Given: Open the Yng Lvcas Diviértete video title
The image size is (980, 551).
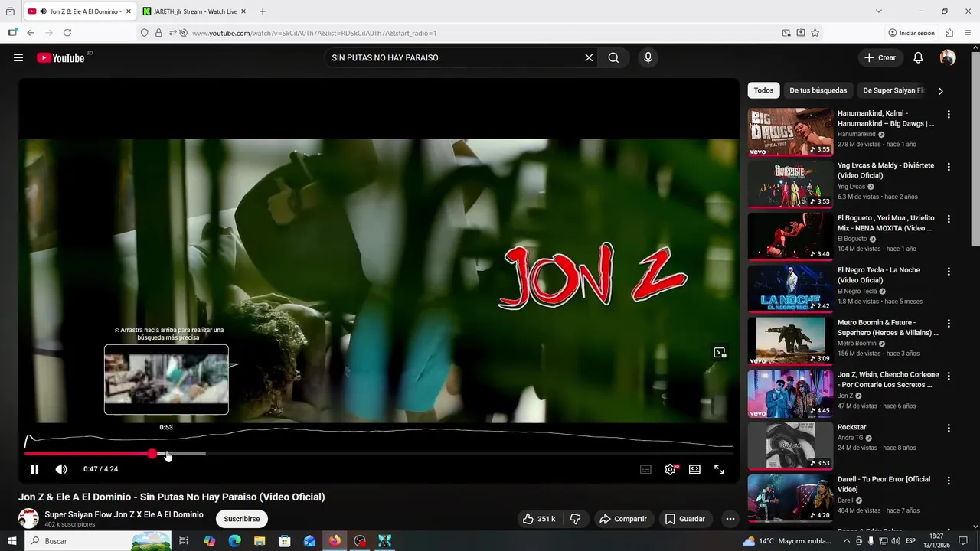Looking at the screenshot, I should pos(886,171).
